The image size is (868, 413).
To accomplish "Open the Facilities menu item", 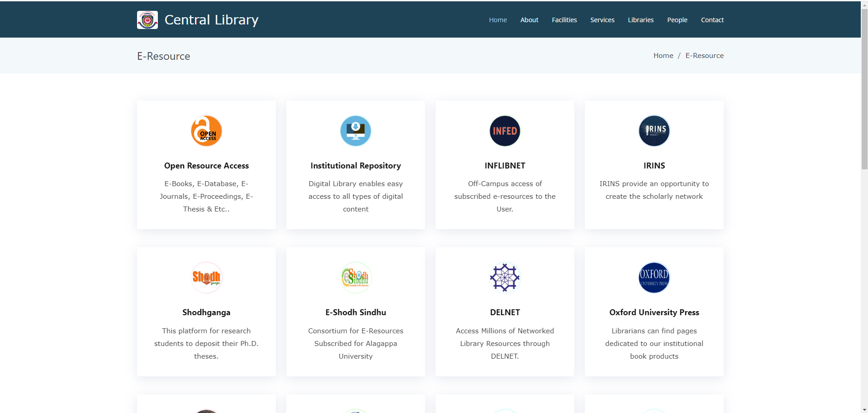I will coord(564,20).
